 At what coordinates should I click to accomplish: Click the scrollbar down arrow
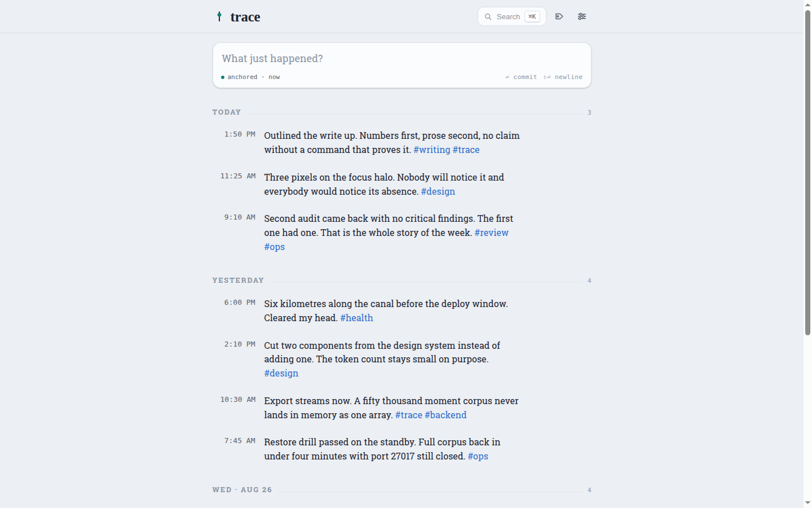pyautogui.click(x=807, y=503)
